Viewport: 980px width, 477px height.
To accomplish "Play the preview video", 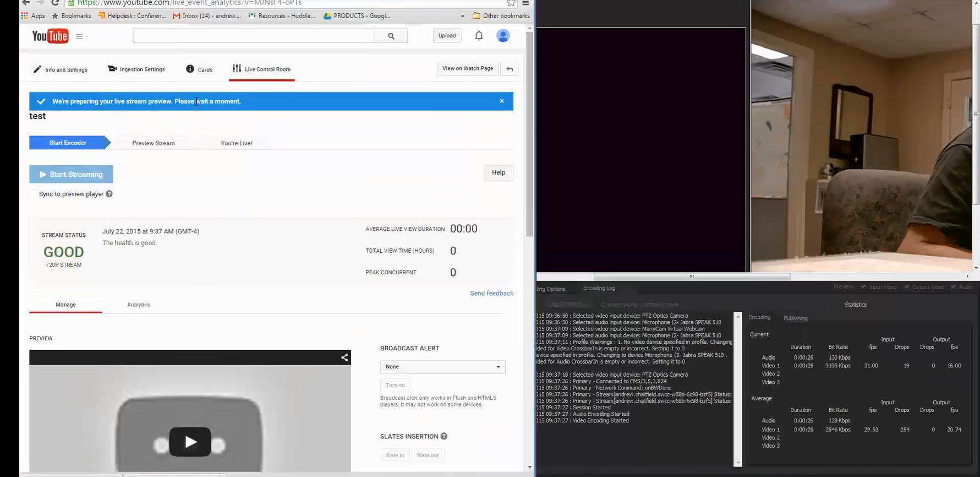I will pos(190,442).
